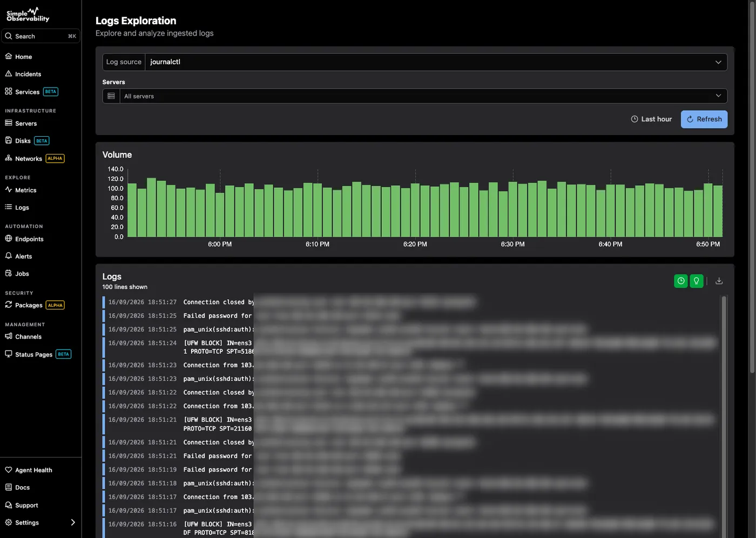The image size is (756, 538).
Task: Click the Refresh button
Action: click(x=704, y=119)
